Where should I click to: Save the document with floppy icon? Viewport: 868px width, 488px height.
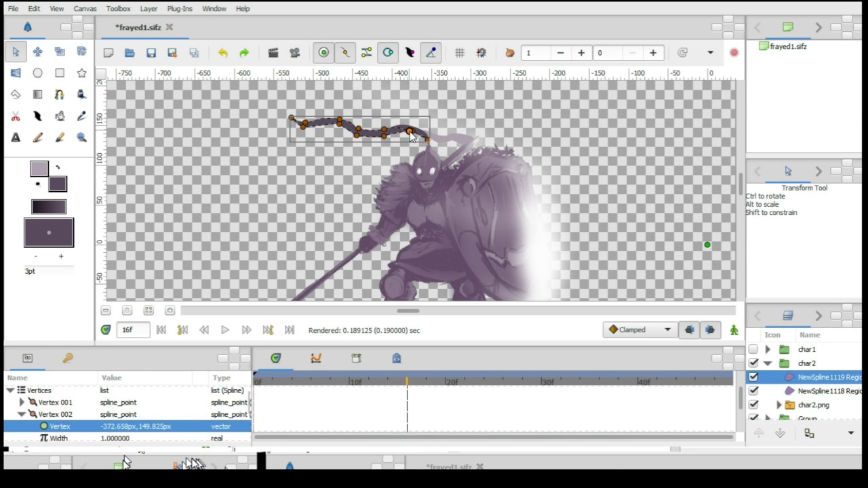point(151,53)
